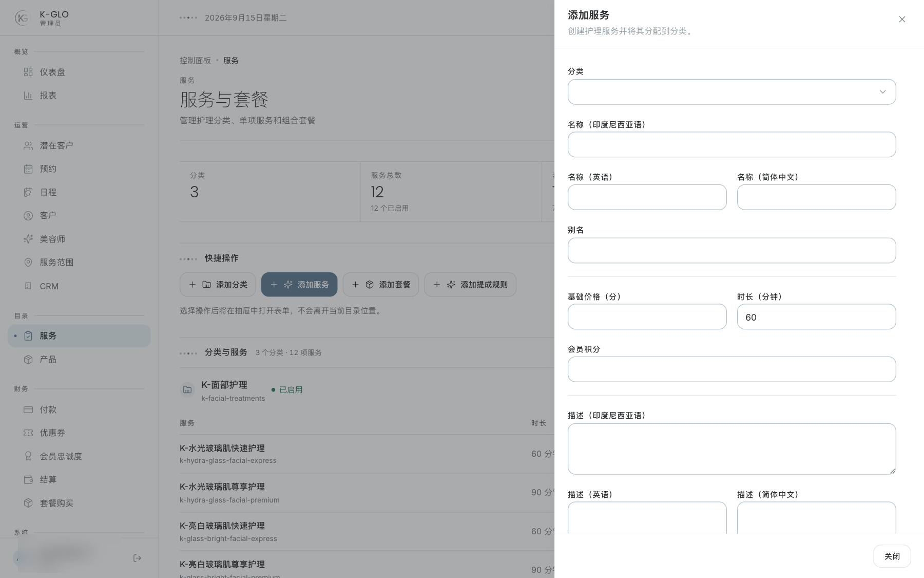Open CRM icon in sidebar
Screen dimensions: 924x578
(28, 286)
